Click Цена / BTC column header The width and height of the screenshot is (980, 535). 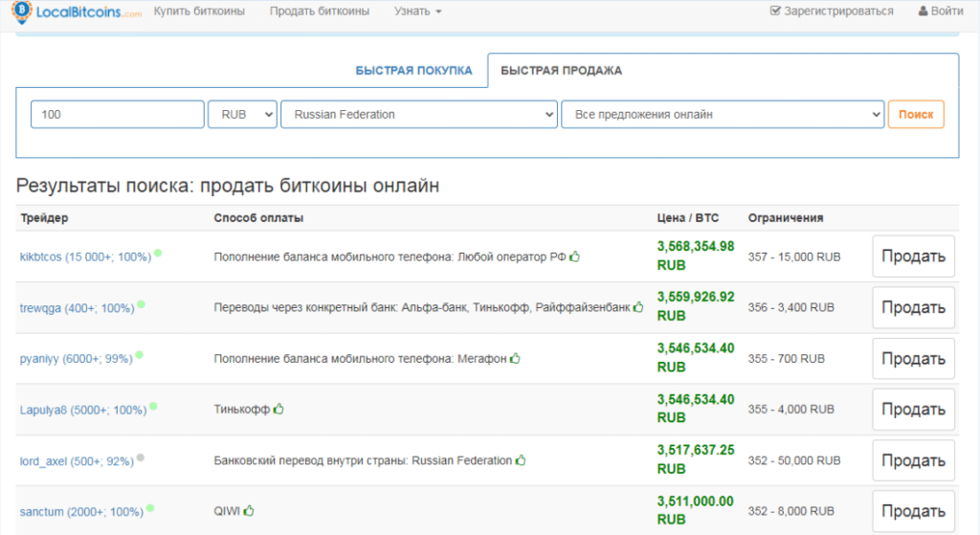click(687, 218)
